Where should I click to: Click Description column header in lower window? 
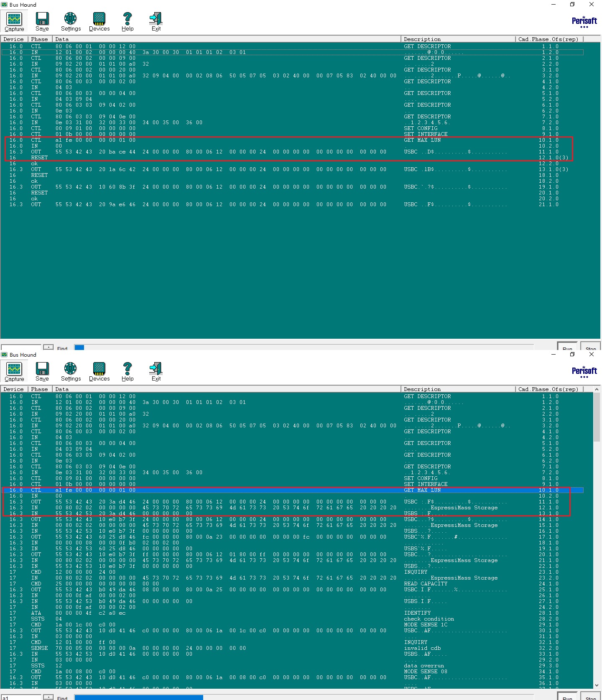click(458, 389)
